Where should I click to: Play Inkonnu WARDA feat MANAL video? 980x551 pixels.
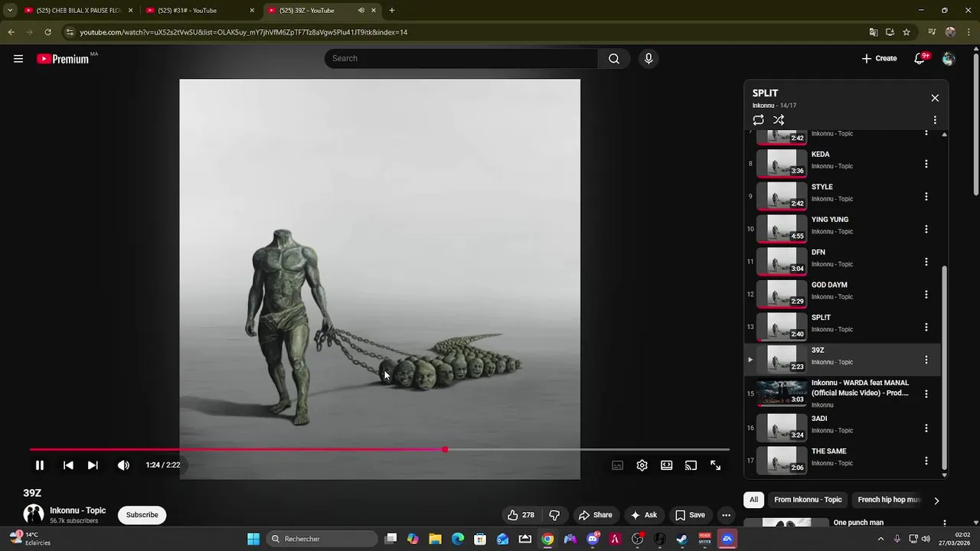point(842,393)
